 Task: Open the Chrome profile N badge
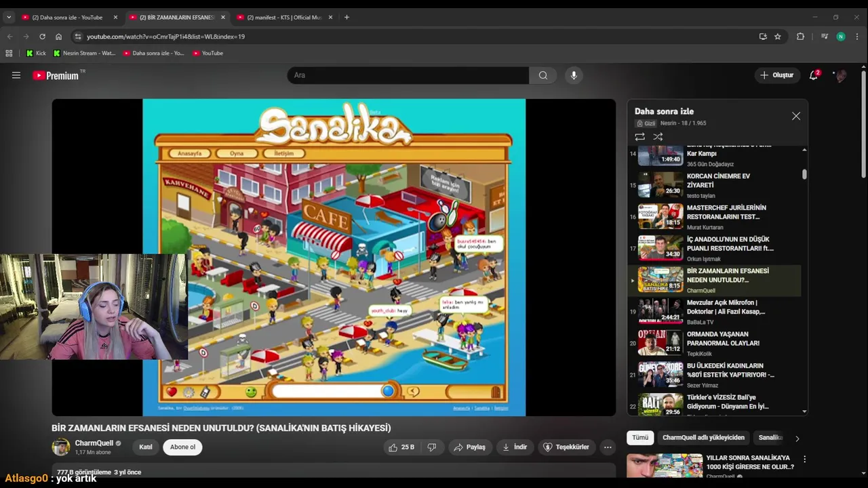click(x=841, y=37)
